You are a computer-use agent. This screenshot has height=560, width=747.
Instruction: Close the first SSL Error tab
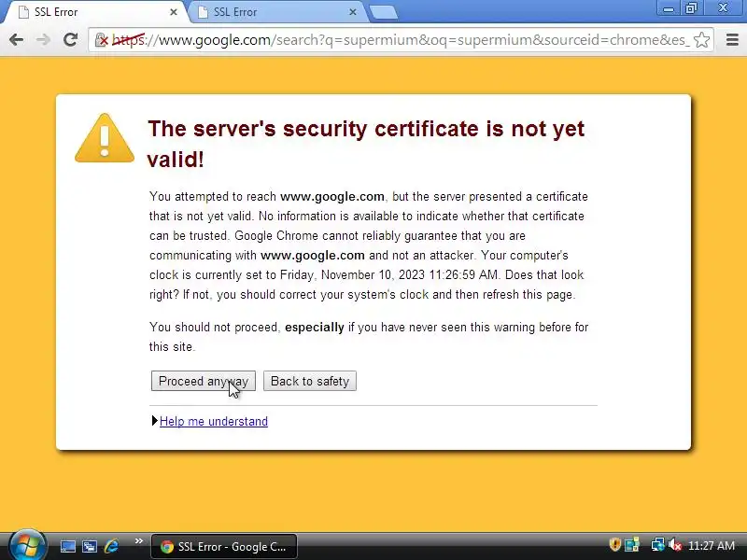click(174, 12)
